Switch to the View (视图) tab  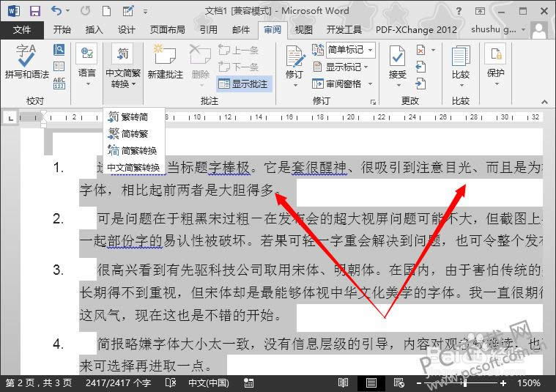[303, 30]
